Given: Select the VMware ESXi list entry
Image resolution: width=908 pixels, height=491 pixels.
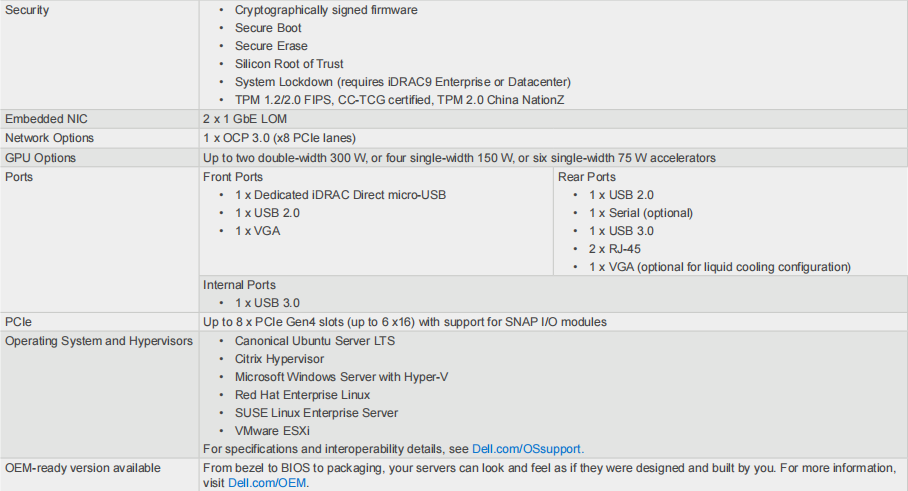Looking at the screenshot, I should (272, 431).
